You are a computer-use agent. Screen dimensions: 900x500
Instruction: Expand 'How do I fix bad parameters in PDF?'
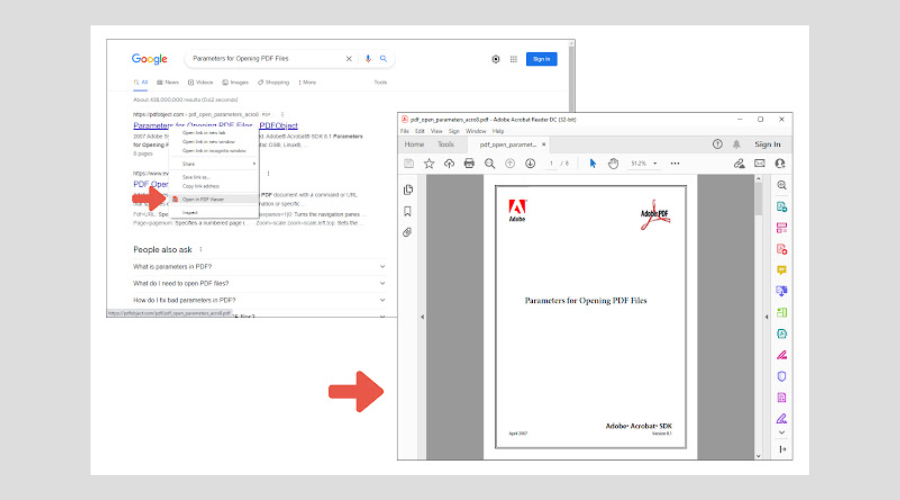[259, 300]
